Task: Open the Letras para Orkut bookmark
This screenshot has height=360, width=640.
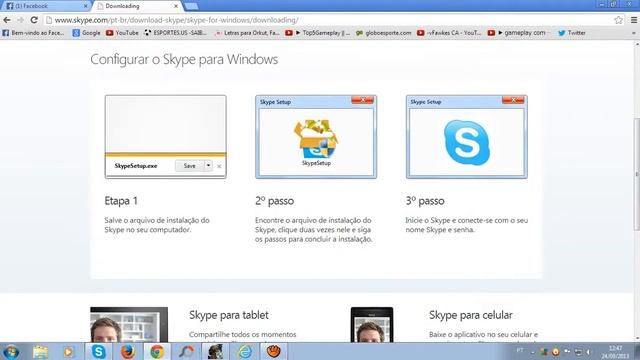Action: pos(247,33)
